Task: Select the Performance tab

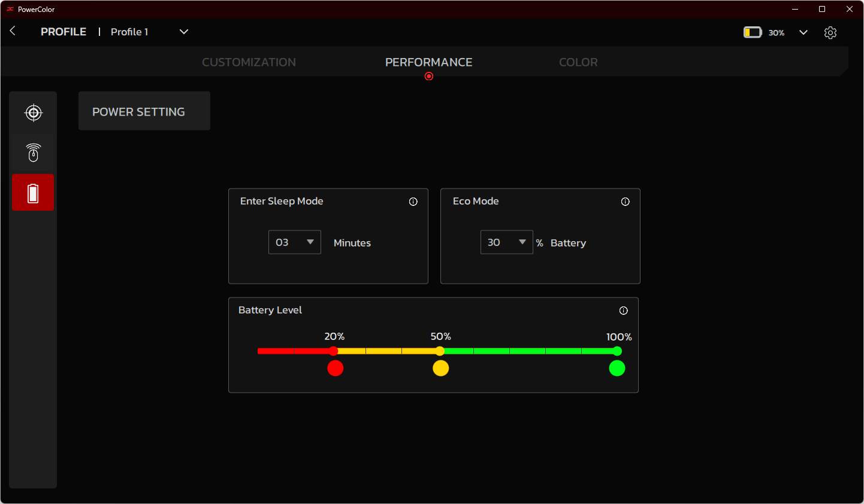Action: coord(428,62)
